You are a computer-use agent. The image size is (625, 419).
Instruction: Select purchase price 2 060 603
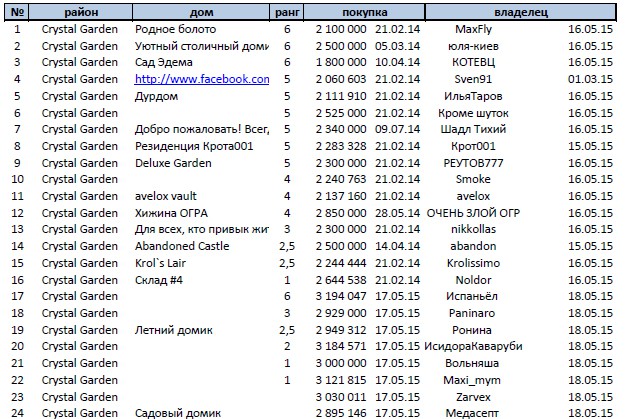pos(341,79)
